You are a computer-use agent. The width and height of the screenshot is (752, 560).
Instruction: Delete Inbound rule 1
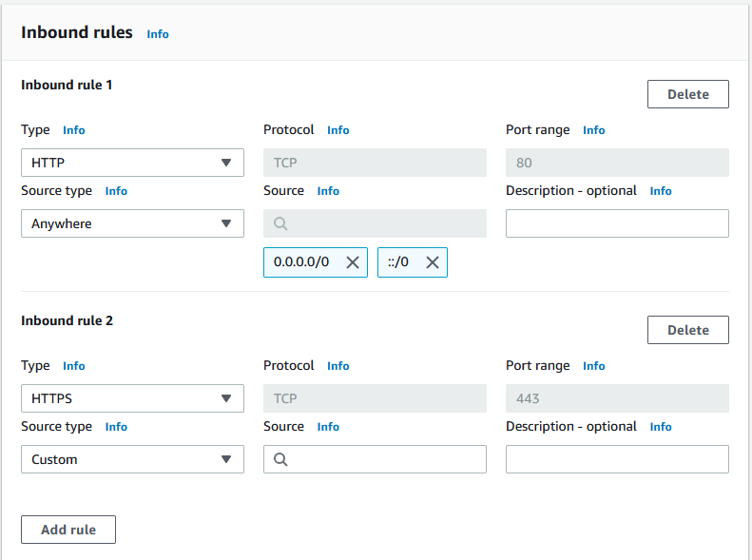click(x=687, y=94)
